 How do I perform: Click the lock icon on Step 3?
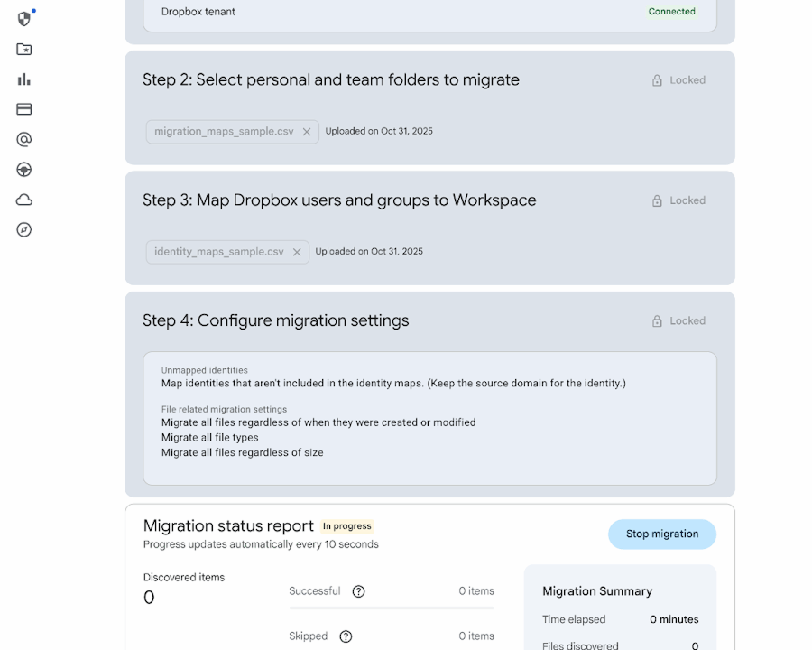[656, 200]
